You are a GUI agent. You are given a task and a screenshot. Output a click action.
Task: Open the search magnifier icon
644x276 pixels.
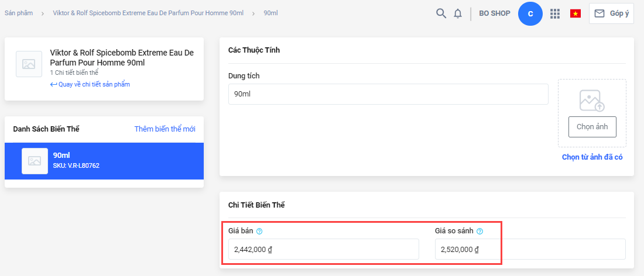pos(441,13)
